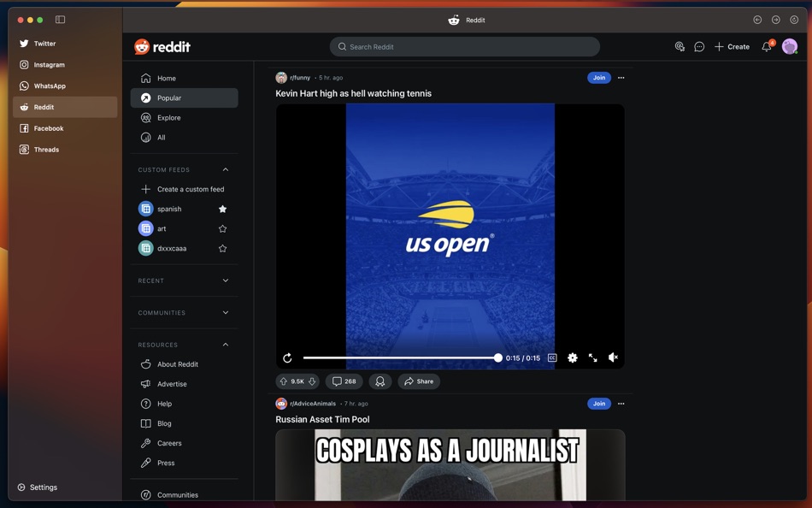Expand the Communities section
The height and width of the screenshot is (508, 812).
[x=226, y=312]
